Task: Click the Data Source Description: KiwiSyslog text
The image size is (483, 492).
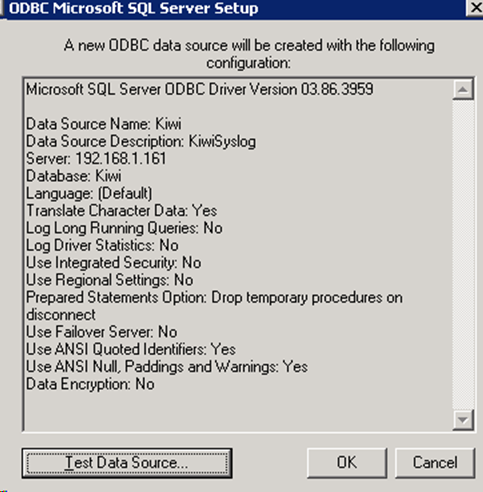Action: [141, 141]
